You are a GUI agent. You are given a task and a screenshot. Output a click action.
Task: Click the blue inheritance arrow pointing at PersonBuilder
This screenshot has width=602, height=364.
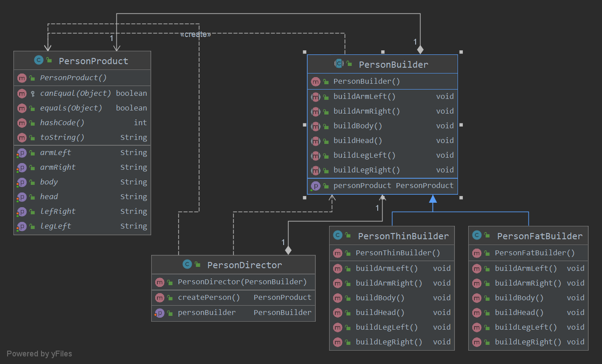coord(433,200)
